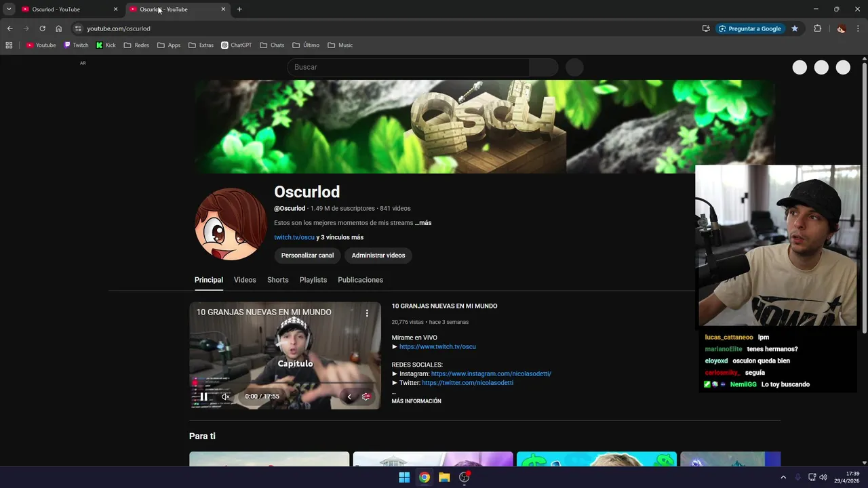Collapse the player controls with the chevron

coord(349,396)
